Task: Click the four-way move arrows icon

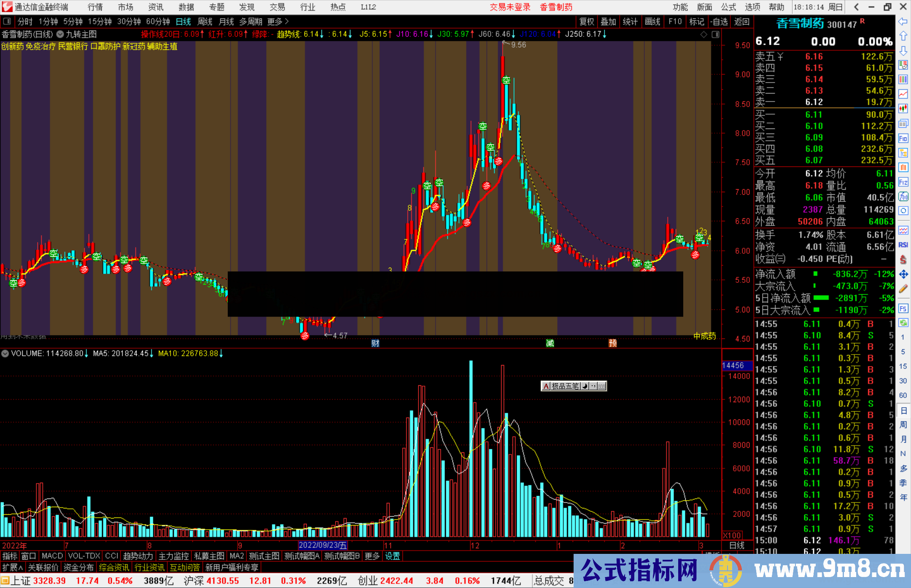Action: coord(903,274)
